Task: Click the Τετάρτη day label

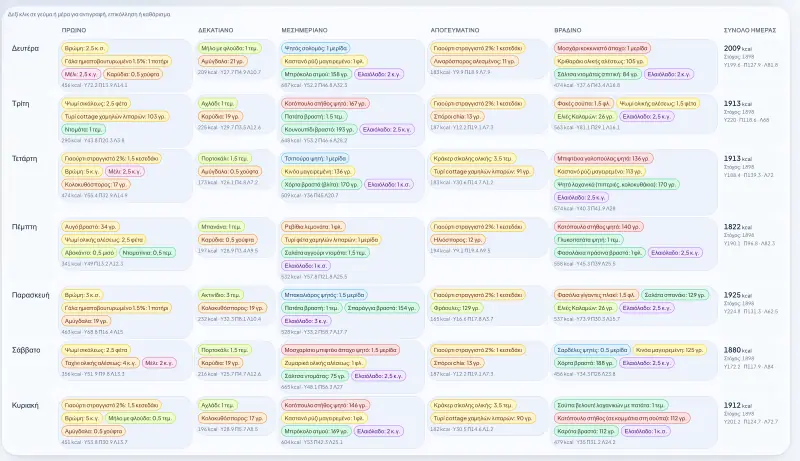Action: coord(24,159)
